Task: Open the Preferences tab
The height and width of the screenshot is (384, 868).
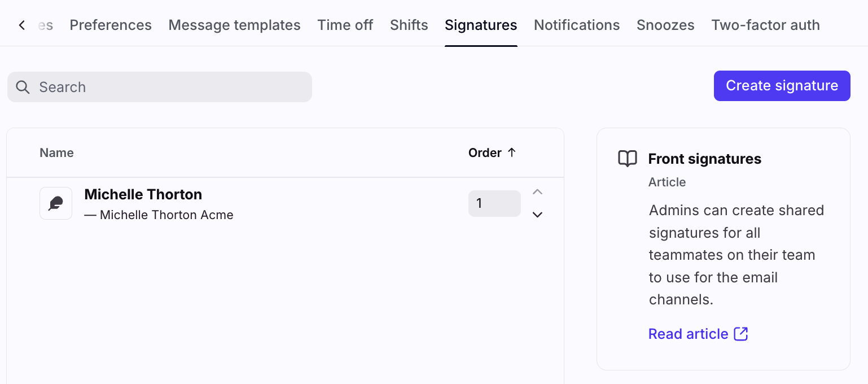Action: pyautogui.click(x=111, y=25)
